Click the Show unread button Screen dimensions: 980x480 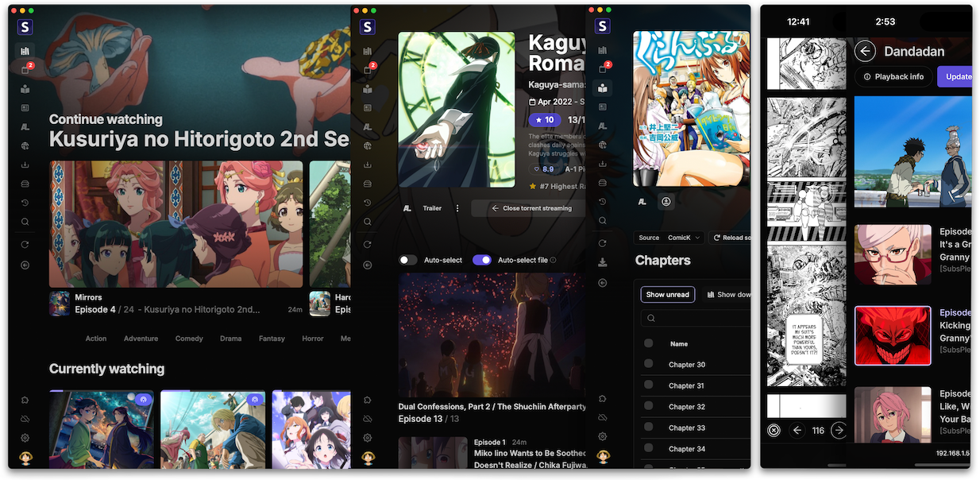(x=668, y=295)
